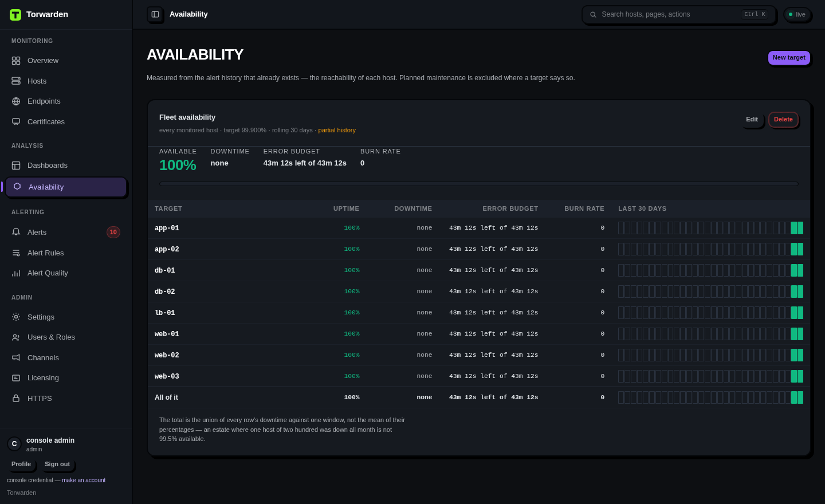
Task: Toggle the sidebar panel icon
Action: click(155, 14)
